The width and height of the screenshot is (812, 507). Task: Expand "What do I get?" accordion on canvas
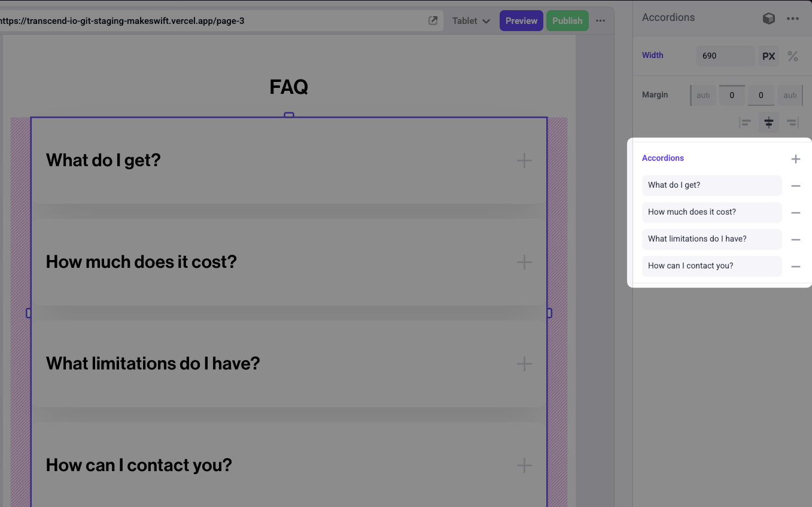(x=524, y=160)
